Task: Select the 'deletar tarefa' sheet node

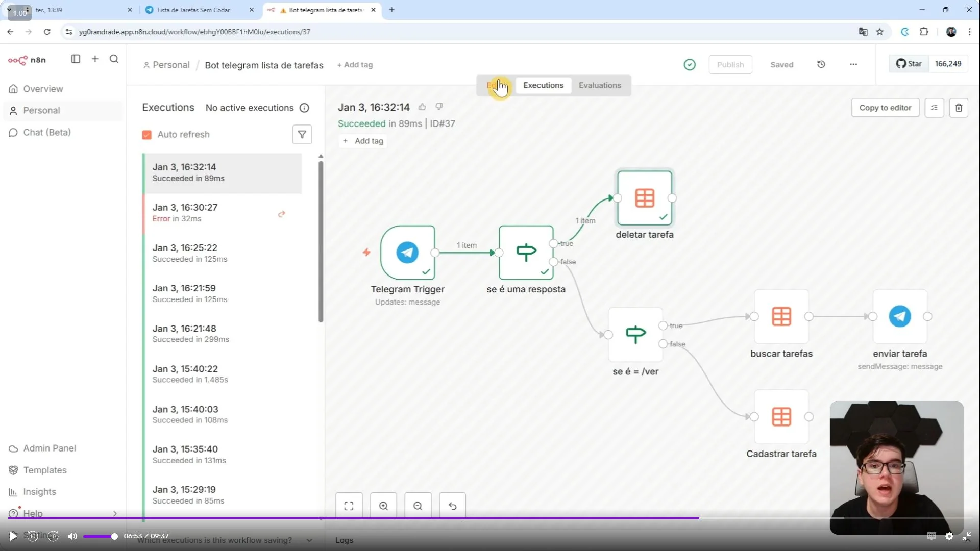Action: point(645,198)
